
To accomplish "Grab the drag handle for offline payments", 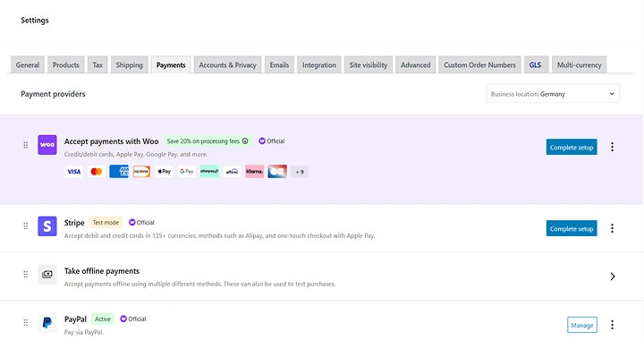I will pos(25,275).
